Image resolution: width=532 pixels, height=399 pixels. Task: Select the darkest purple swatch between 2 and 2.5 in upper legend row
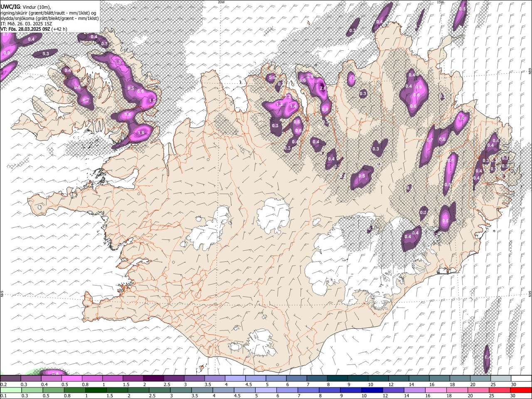[x=153, y=378]
